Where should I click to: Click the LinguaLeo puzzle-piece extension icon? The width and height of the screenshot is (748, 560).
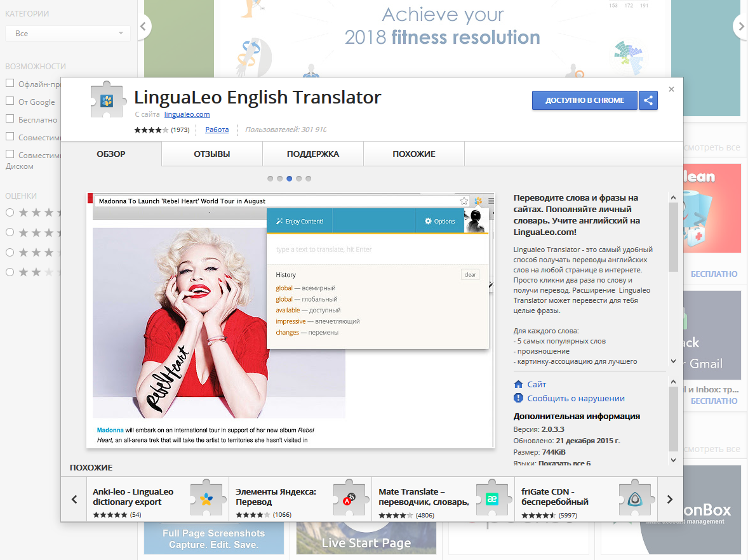(108, 100)
